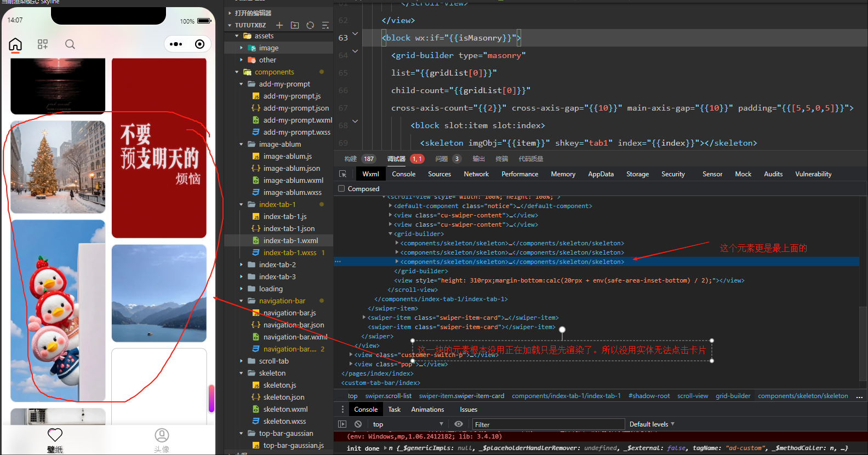Click the search magnifier icon in the simulator

[70, 44]
